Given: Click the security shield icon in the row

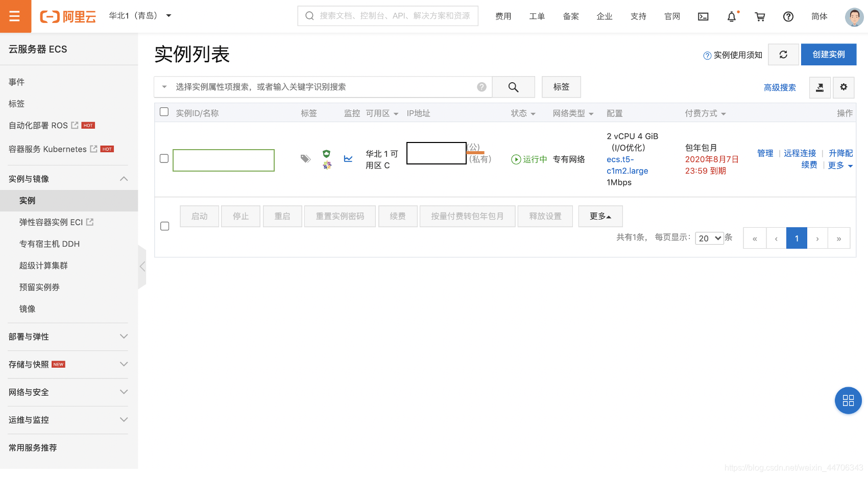Looking at the screenshot, I should pyautogui.click(x=326, y=153).
